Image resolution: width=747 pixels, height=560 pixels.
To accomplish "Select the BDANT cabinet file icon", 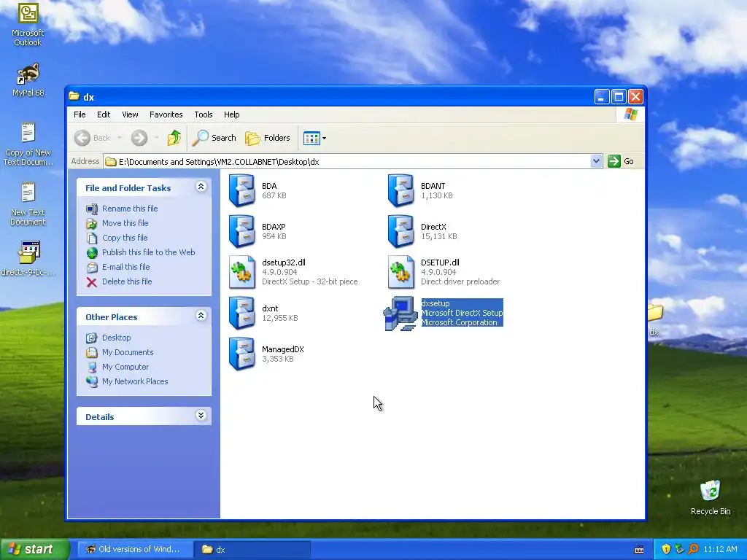I will pos(400,190).
